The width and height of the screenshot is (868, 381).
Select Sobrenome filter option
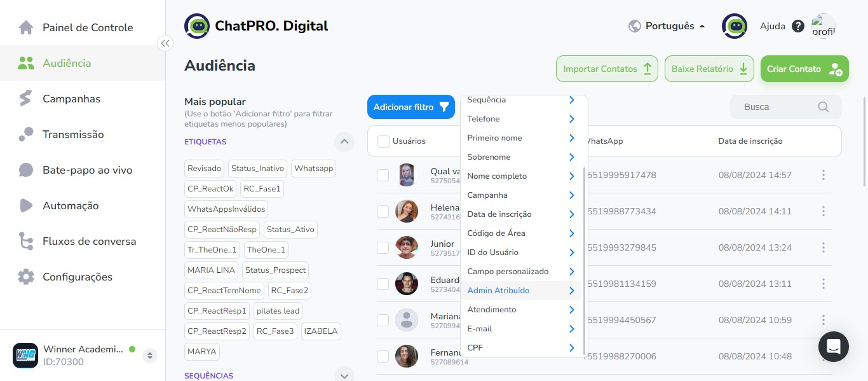click(520, 157)
